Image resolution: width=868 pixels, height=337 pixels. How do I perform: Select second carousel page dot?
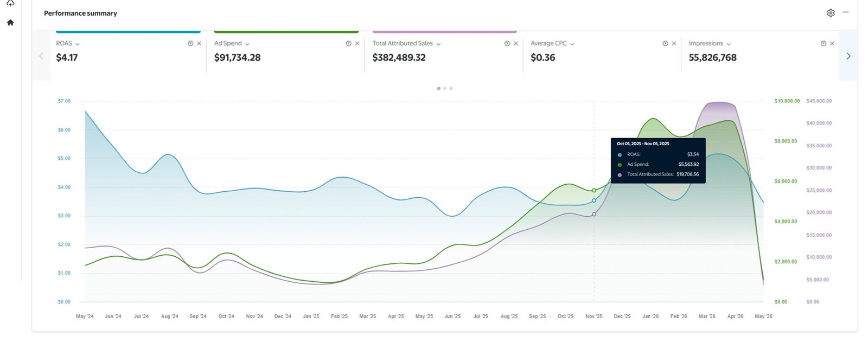pos(445,88)
